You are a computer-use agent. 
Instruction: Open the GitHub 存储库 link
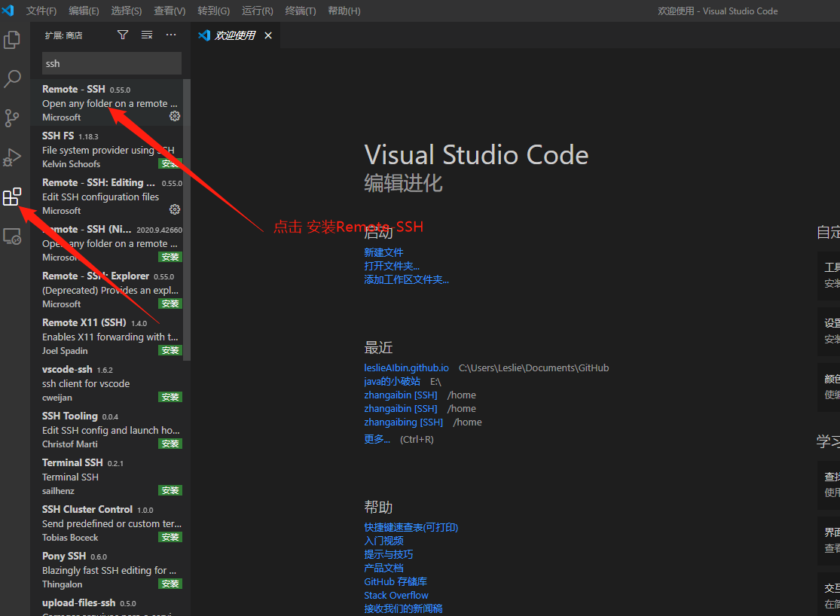pyautogui.click(x=396, y=581)
